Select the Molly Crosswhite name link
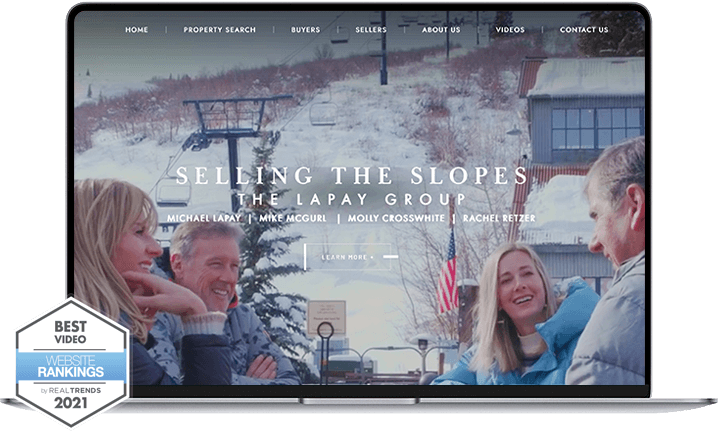The height and width of the screenshot is (433, 718). point(396,218)
